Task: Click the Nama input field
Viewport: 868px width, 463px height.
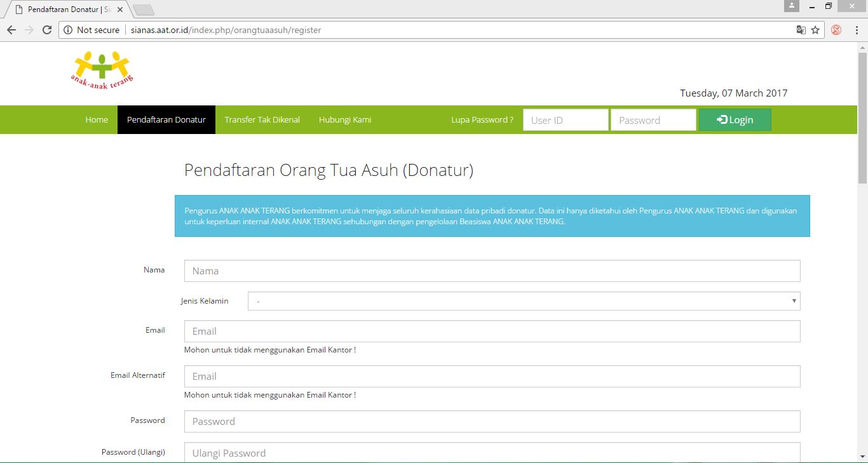Action: point(492,271)
